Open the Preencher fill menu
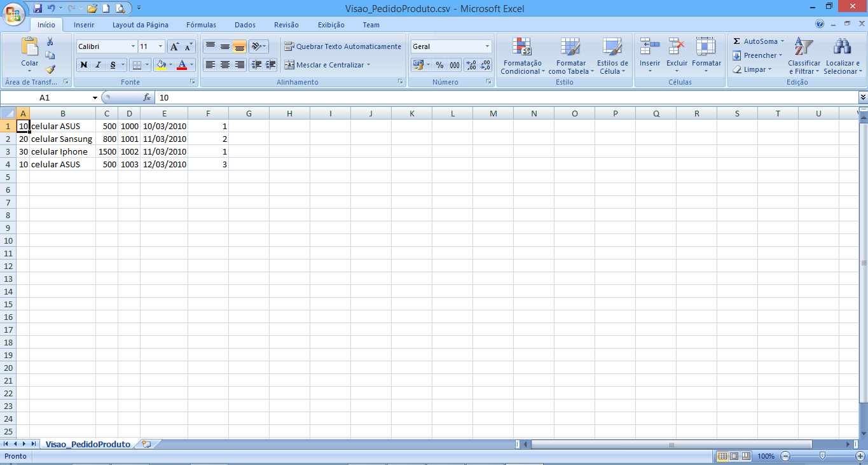The image size is (868, 465). point(757,55)
